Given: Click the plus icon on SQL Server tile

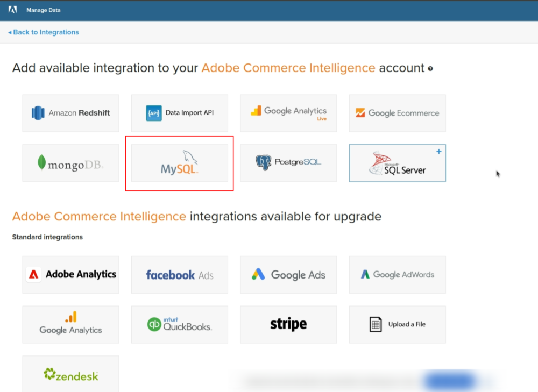Looking at the screenshot, I should (x=439, y=152).
